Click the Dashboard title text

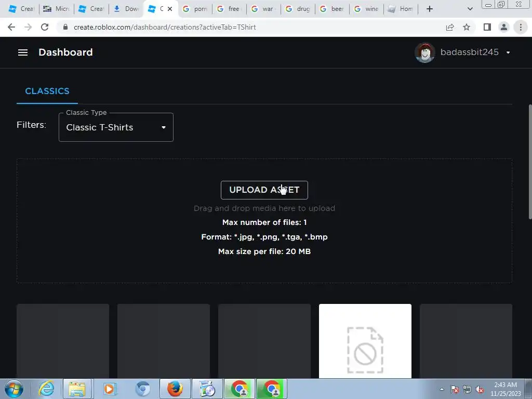tap(65, 52)
